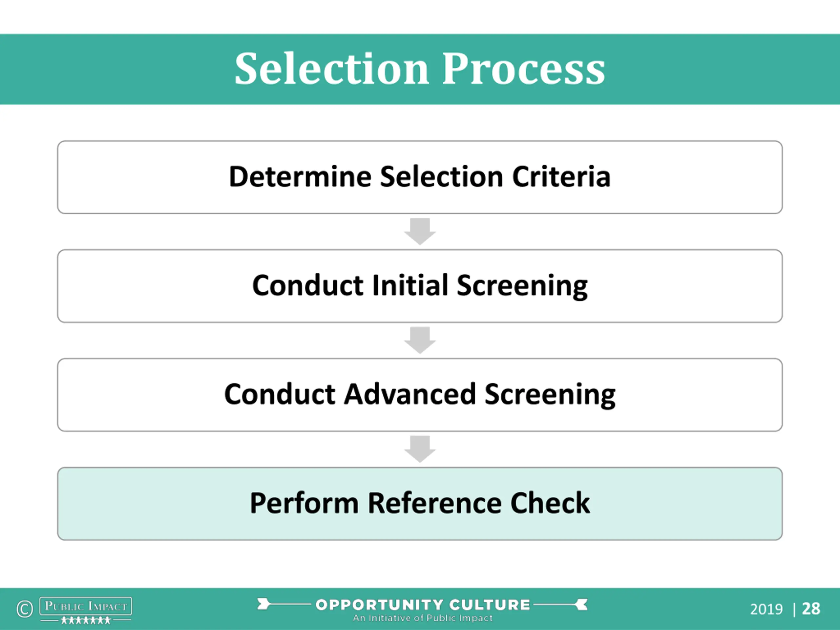Select the "Conduct Advanced Screening" step box
Image resolution: width=840 pixels, height=630 pixels.
420,394
